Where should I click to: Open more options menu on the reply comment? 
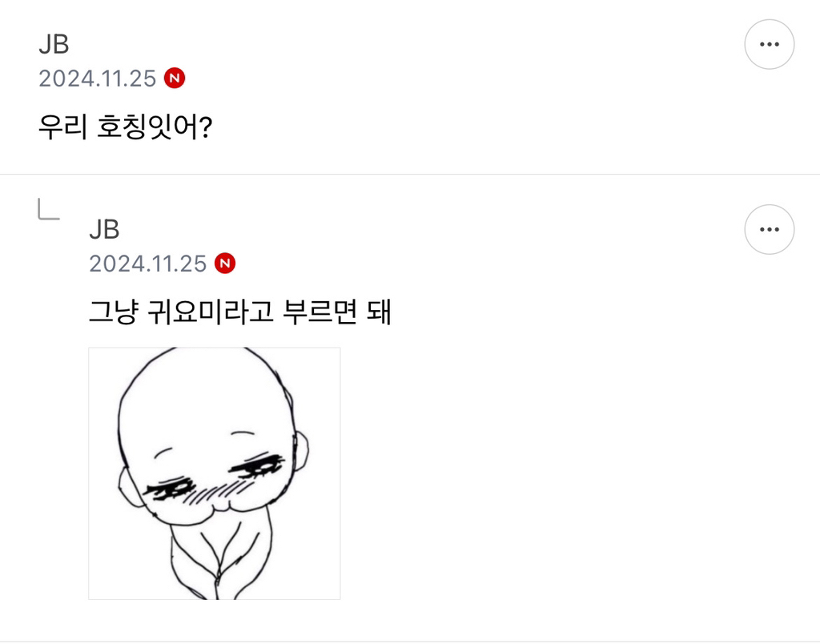tap(770, 230)
